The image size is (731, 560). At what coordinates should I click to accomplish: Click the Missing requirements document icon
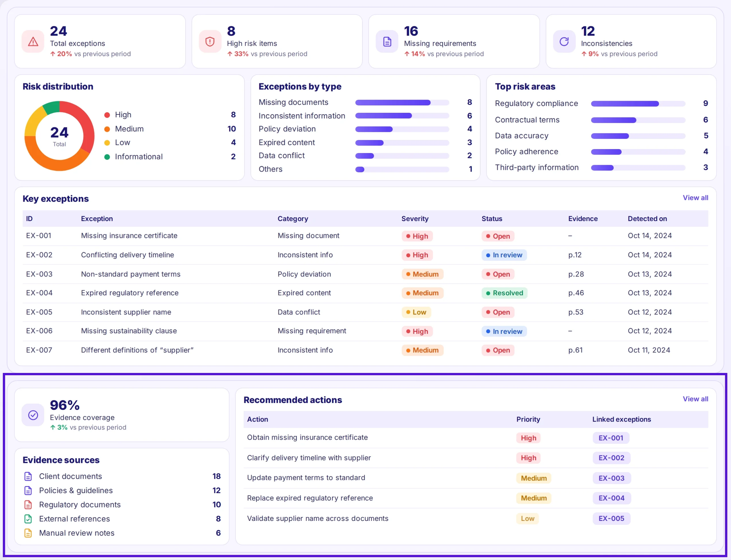coord(387,42)
